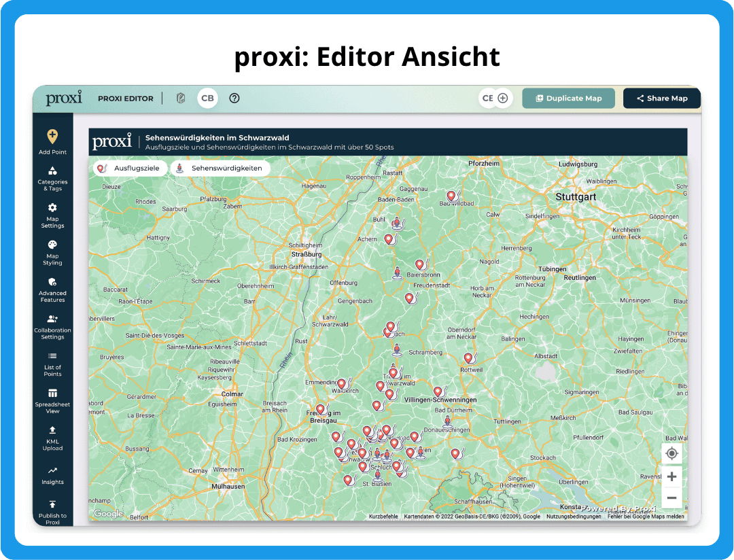734x560 pixels.
Task: Click Fehler bei Google Maps melden link
Action: click(x=646, y=517)
